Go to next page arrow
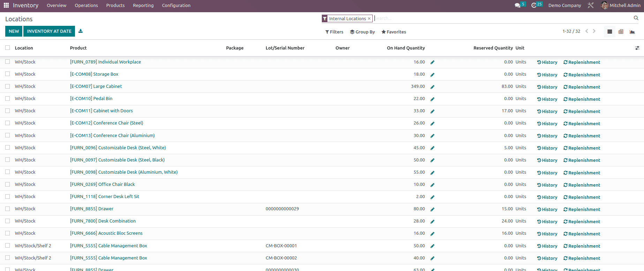This screenshot has height=271, width=644. point(594,31)
